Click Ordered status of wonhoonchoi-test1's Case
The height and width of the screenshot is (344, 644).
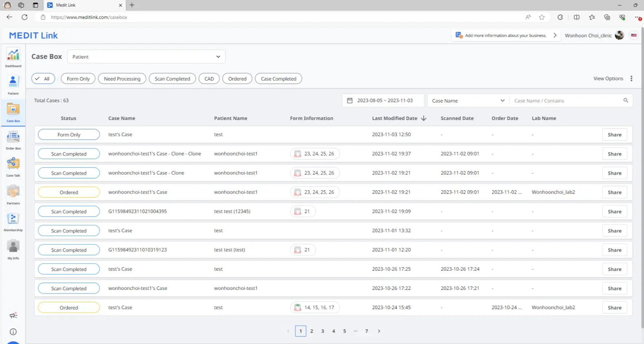coord(69,192)
